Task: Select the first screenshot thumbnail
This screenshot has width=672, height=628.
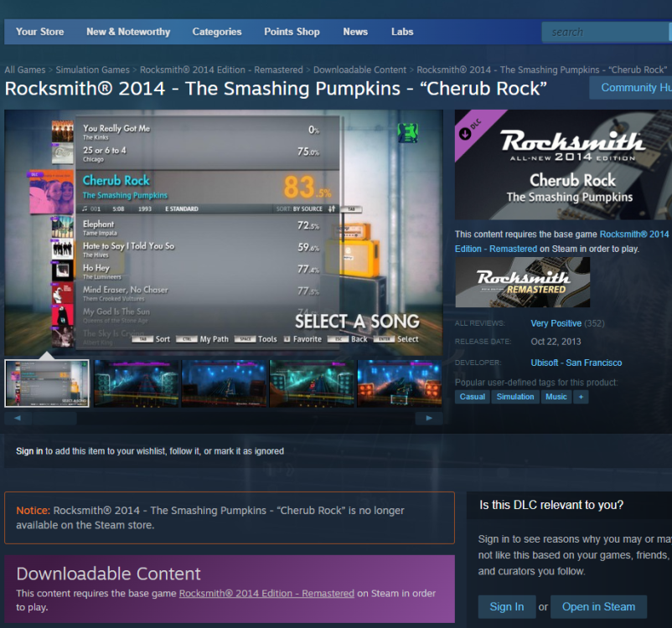Action: 47,383
